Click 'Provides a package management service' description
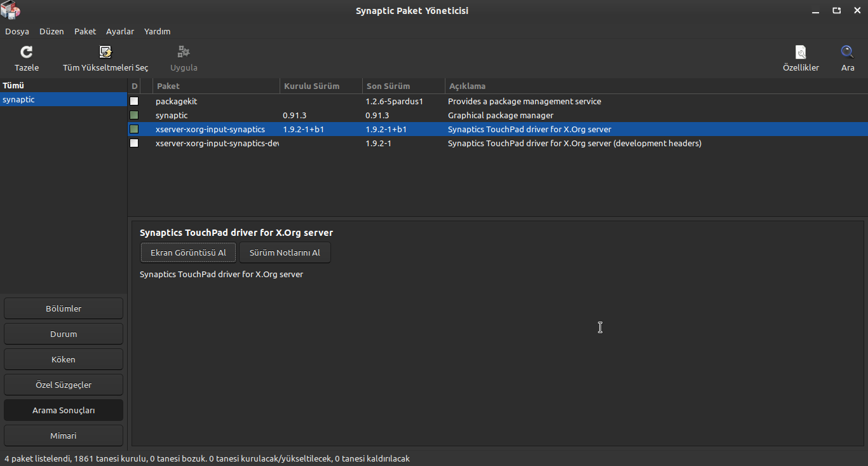 [524, 101]
